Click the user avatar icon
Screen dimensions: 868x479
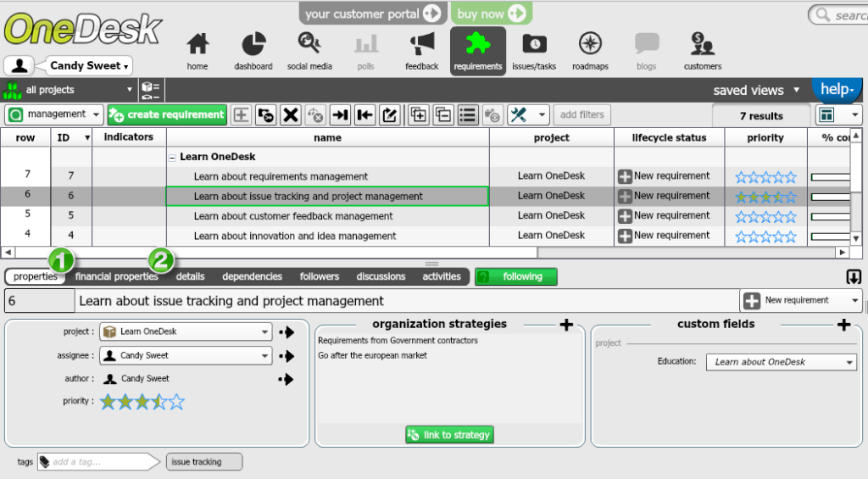click(19, 65)
